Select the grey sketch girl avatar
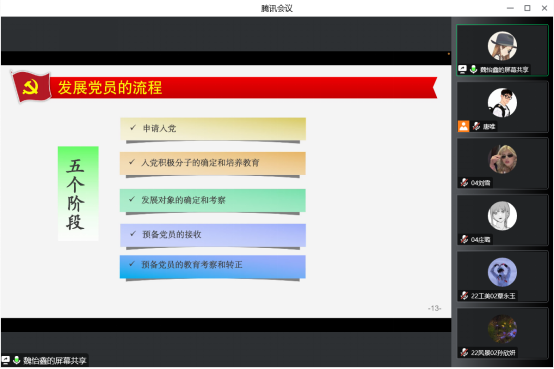Viewport: 554px width, 369px height. tap(502, 216)
